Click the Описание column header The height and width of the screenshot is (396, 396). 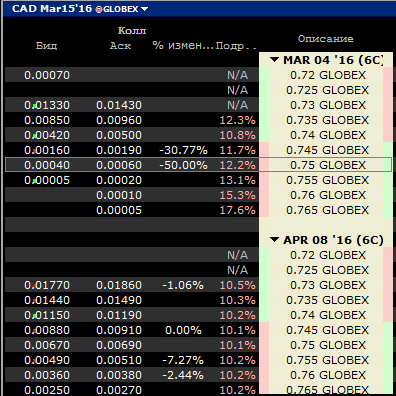click(326, 39)
